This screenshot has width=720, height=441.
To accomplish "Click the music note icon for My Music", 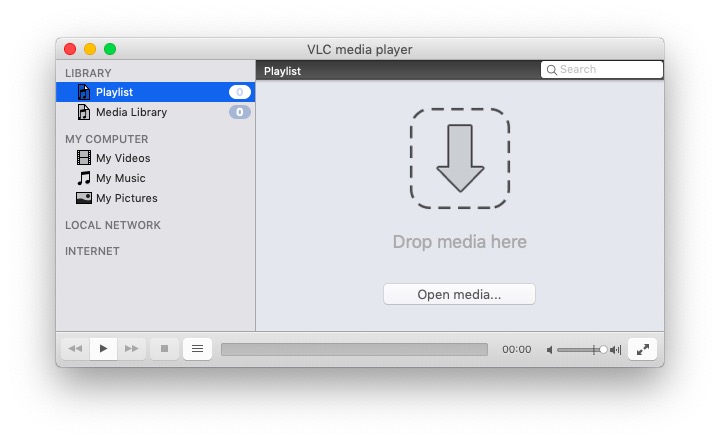I will coord(84,178).
